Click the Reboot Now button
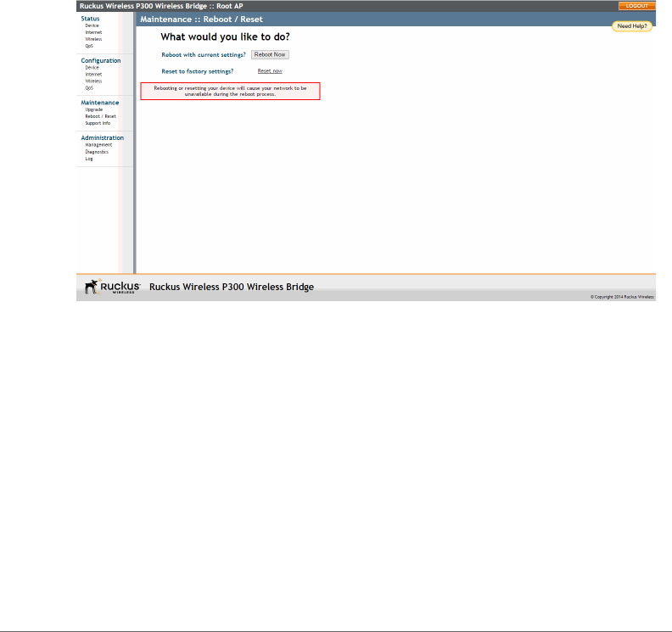 (270, 54)
